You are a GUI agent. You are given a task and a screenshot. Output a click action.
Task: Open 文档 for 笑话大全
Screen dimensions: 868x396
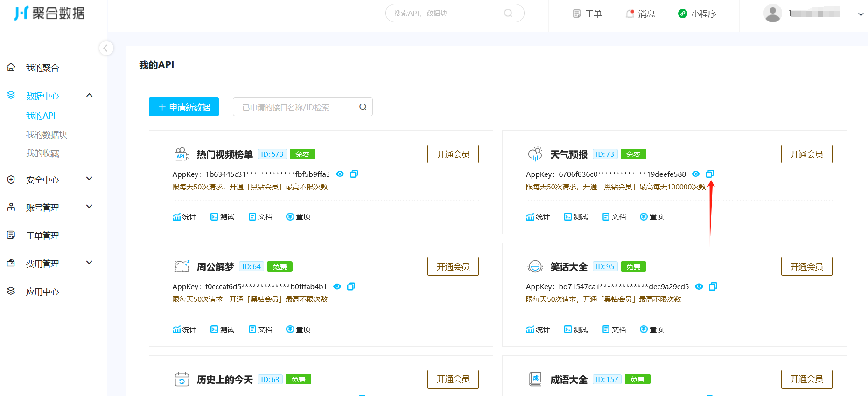pos(614,329)
